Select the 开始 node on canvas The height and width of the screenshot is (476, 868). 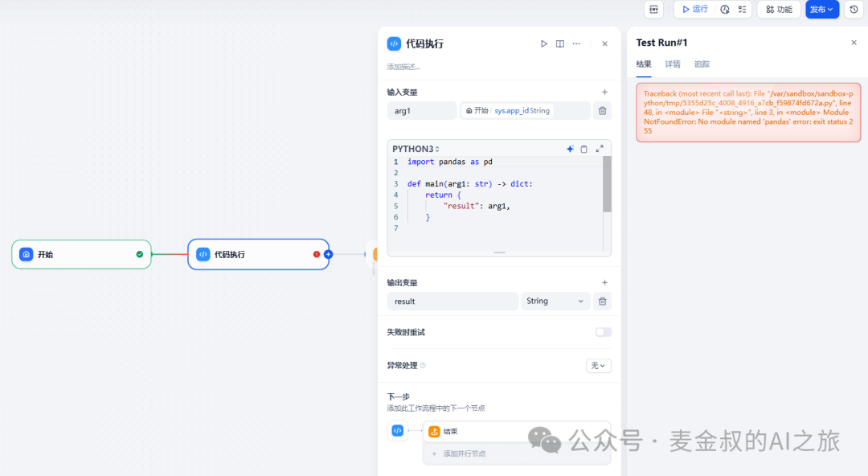[x=81, y=254]
